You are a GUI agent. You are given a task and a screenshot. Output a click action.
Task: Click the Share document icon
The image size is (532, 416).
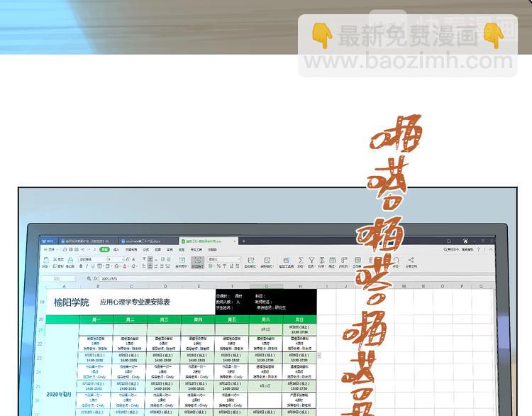(411, 261)
